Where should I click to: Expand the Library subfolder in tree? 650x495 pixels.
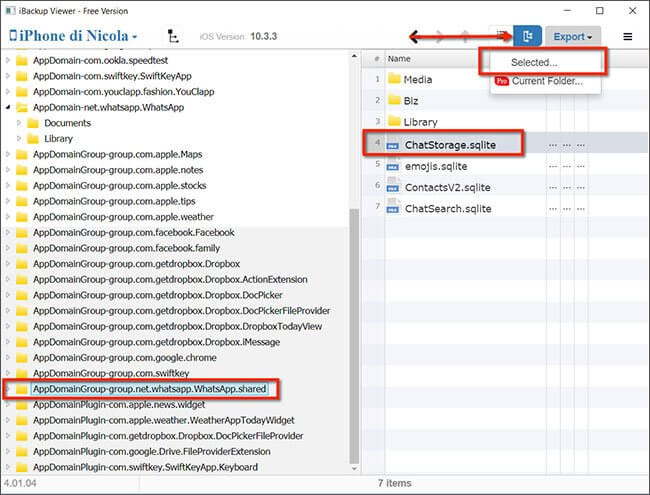pyautogui.click(x=19, y=138)
